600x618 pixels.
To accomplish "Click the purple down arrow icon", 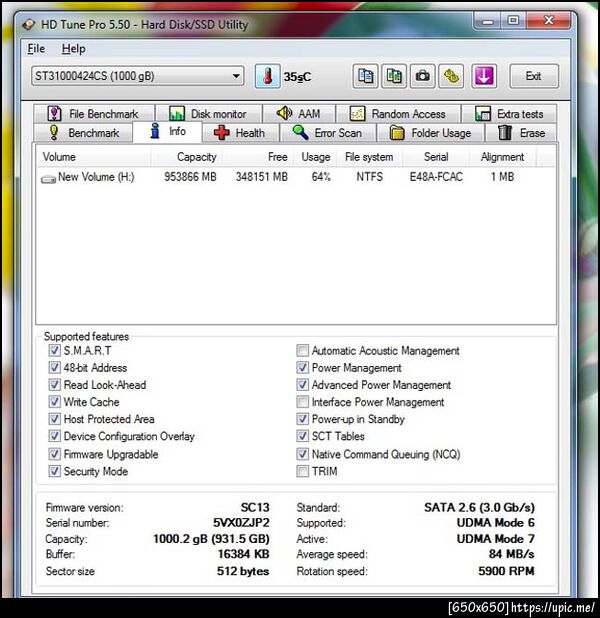I will pyautogui.click(x=484, y=76).
